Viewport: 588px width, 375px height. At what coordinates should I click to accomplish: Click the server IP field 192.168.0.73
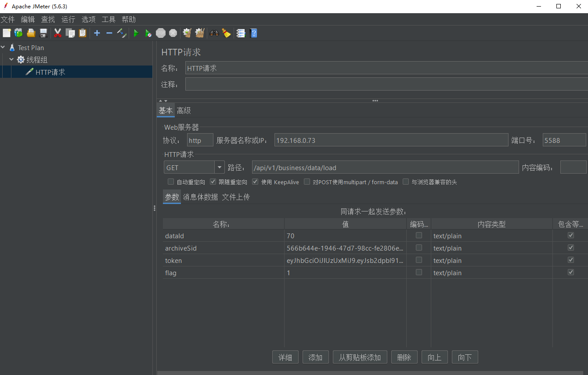point(391,140)
